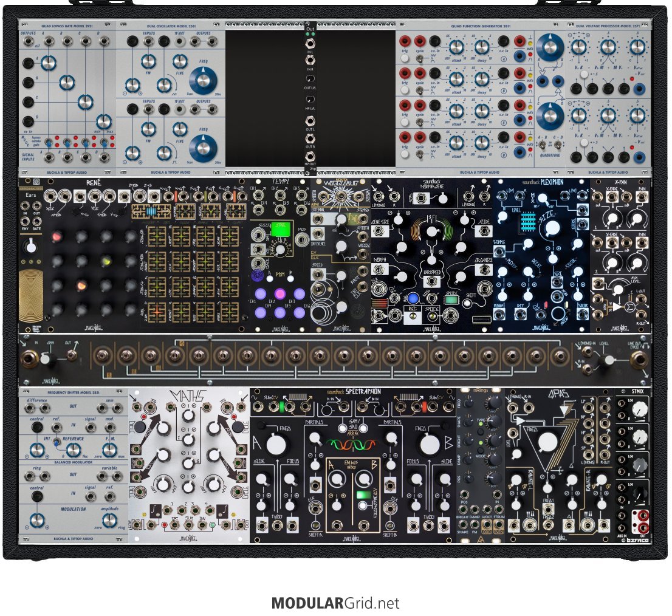Click the CH1 output jack on Tempi

(258, 195)
